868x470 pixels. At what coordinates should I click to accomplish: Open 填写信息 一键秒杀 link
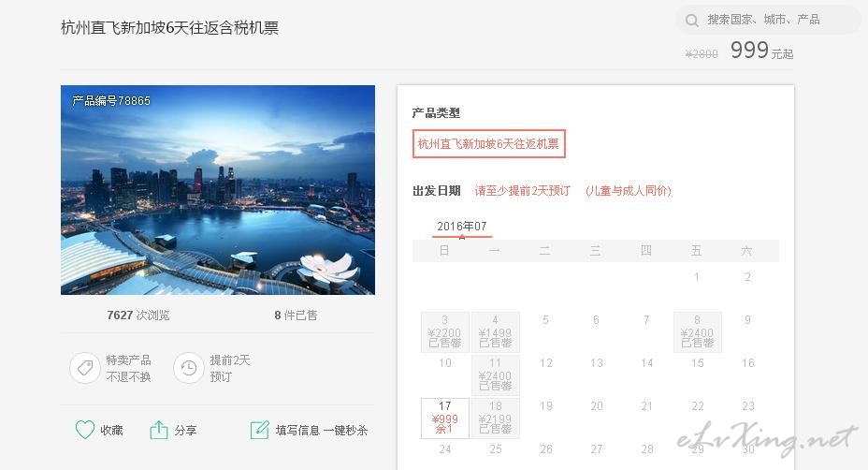pyautogui.click(x=322, y=430)
